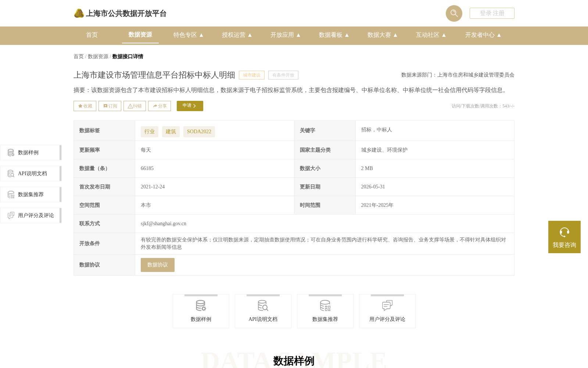Screen dimensions: 588x368
Task: Click the 空间范围 value 本市
Action: (x=146, y=205)
